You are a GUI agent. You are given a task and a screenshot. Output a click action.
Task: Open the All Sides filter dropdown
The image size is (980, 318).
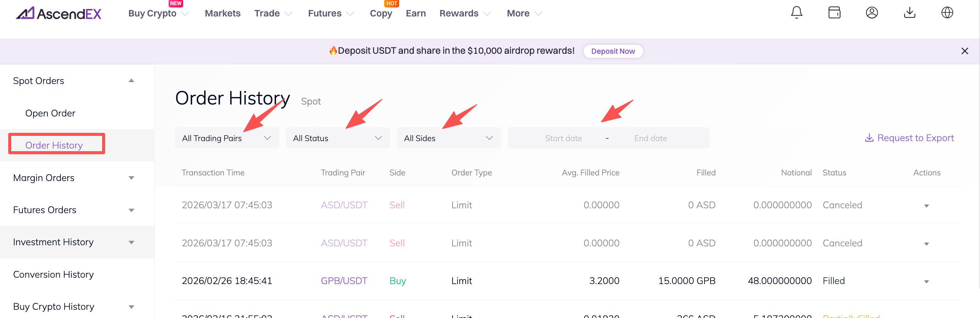(449, 138)
